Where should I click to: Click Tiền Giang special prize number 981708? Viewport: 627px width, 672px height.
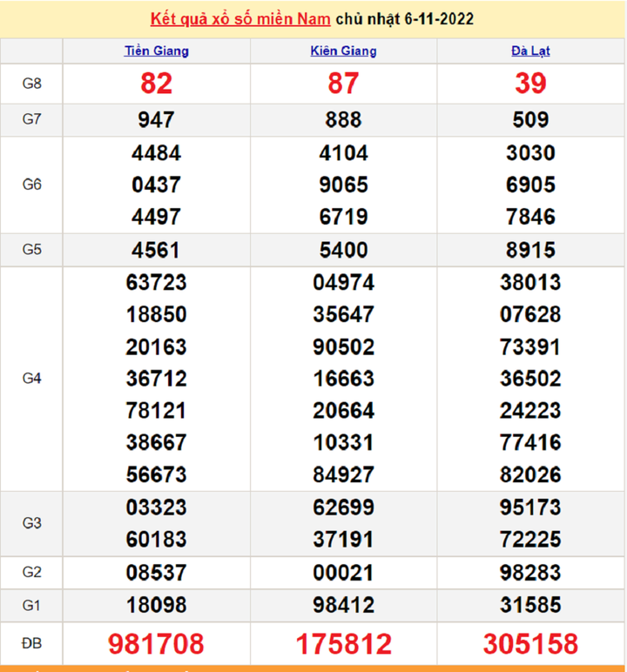coord(156,643)
